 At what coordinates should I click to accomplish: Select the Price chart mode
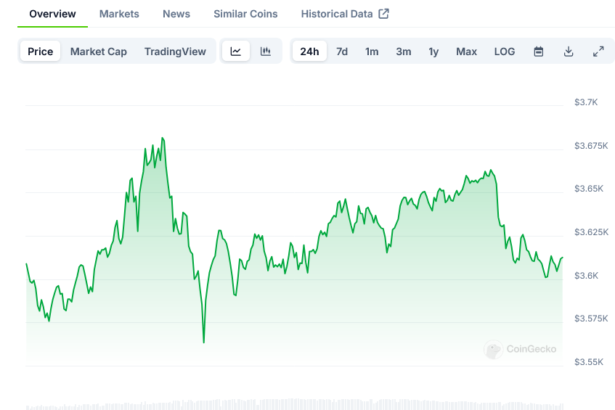click(x=41, y=52)
